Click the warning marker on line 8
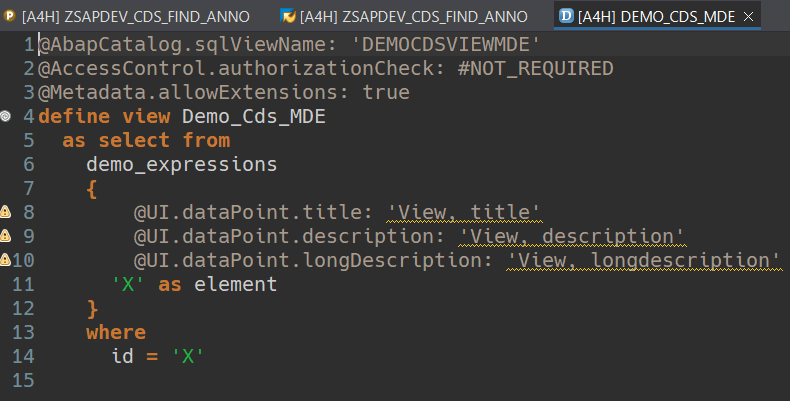Screen dimensions: 790x401 6,212
